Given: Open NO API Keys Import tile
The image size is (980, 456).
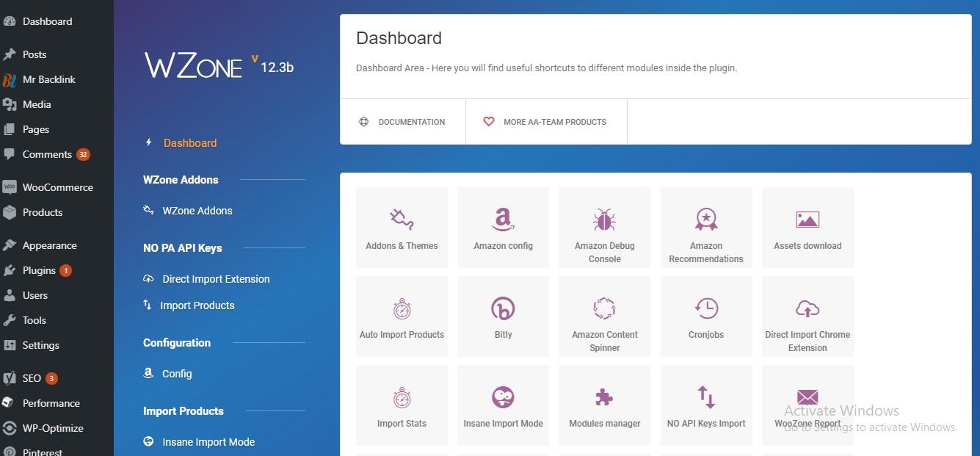Looking at the screenshot, I should [706, 405].
